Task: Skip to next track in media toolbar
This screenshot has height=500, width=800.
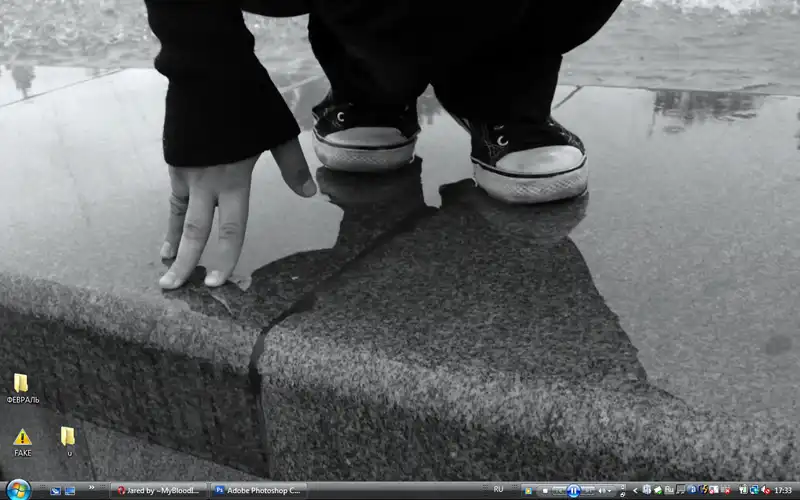Action: 588,491
